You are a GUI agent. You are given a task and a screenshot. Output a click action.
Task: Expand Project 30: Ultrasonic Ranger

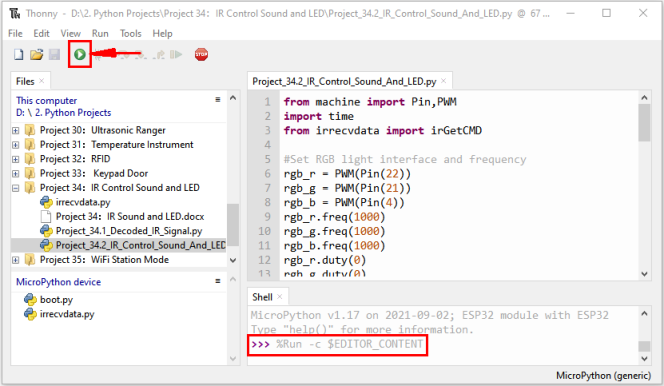tap(16, 131)
